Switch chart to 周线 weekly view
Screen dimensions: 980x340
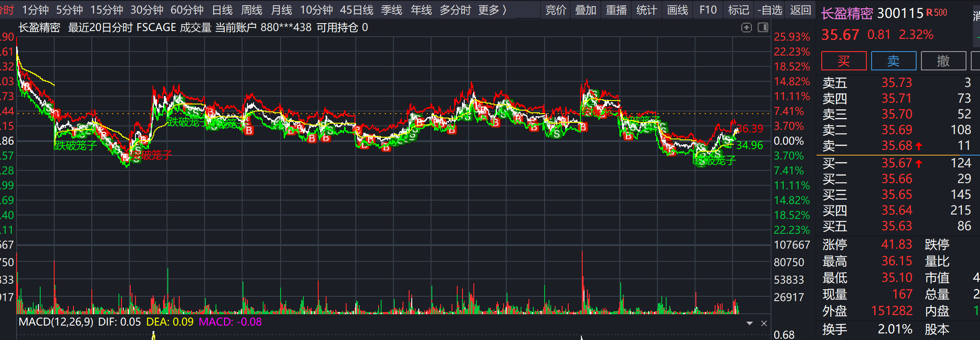(x=252, y=10)
